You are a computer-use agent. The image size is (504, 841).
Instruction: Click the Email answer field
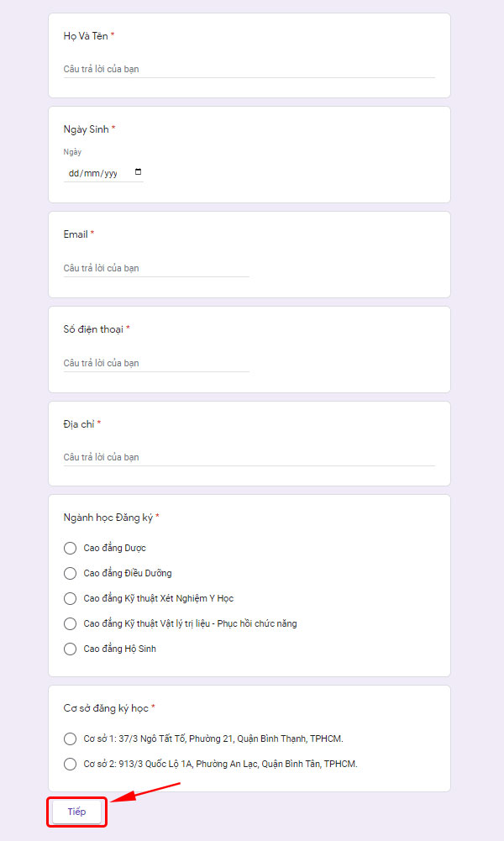pyautogui.click(x=156, y=268)
